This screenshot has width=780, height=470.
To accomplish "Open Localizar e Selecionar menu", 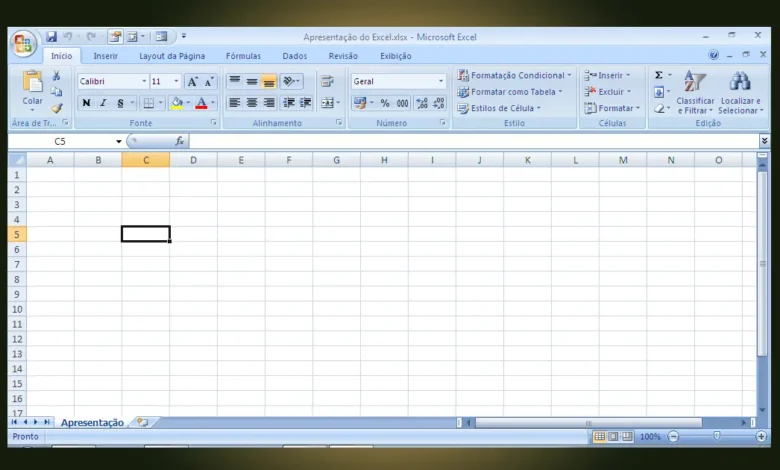I will 741,92.
